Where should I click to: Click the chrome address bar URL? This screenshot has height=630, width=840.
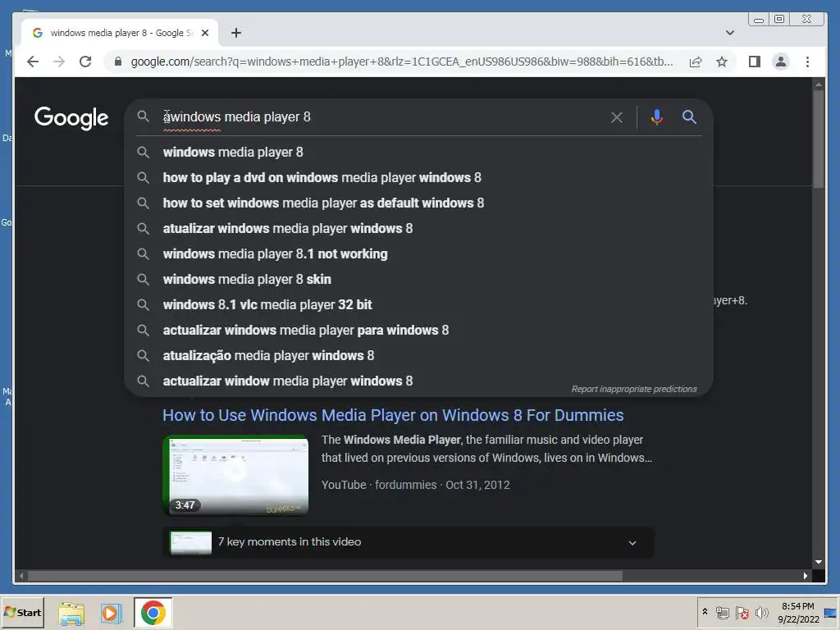point(402,62)
